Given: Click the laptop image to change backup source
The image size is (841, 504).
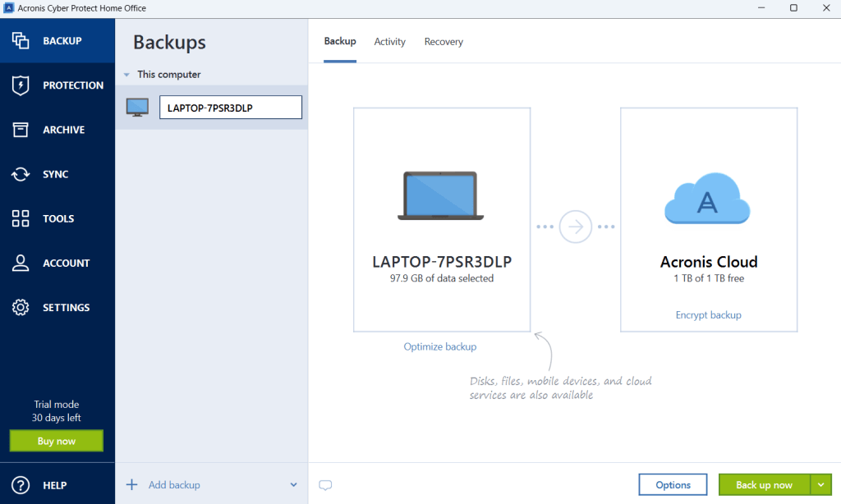Looking at the screenshot, I should point(440,195).
